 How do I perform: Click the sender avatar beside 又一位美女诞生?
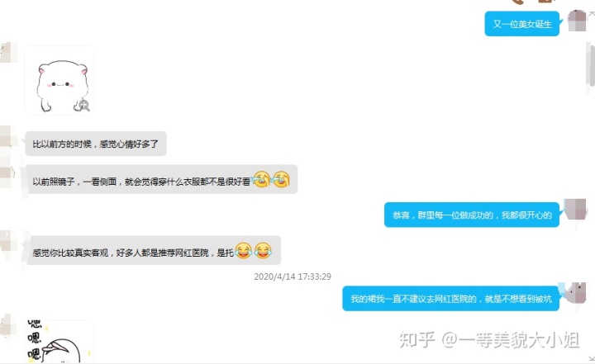[x=577, y=21]
